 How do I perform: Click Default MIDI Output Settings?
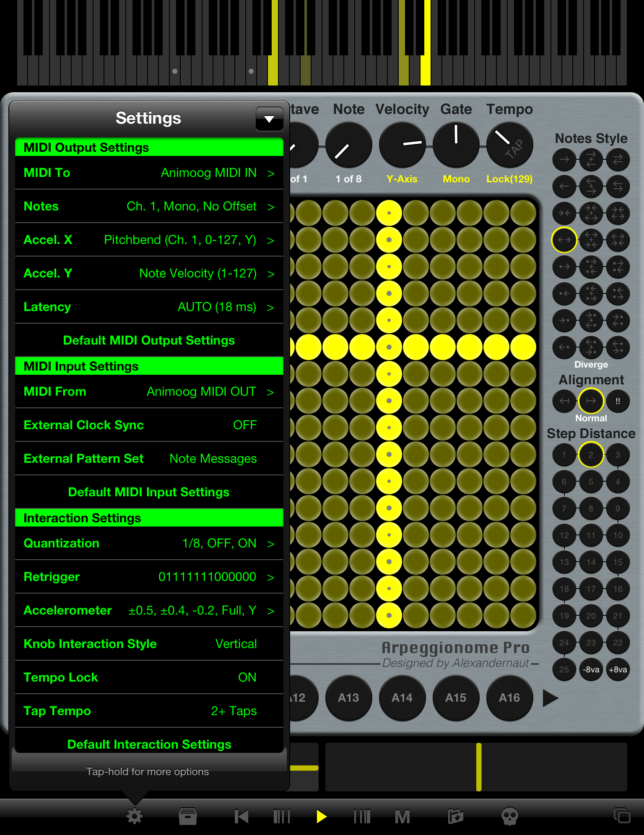pyautogui.click(x=149, y=340)
